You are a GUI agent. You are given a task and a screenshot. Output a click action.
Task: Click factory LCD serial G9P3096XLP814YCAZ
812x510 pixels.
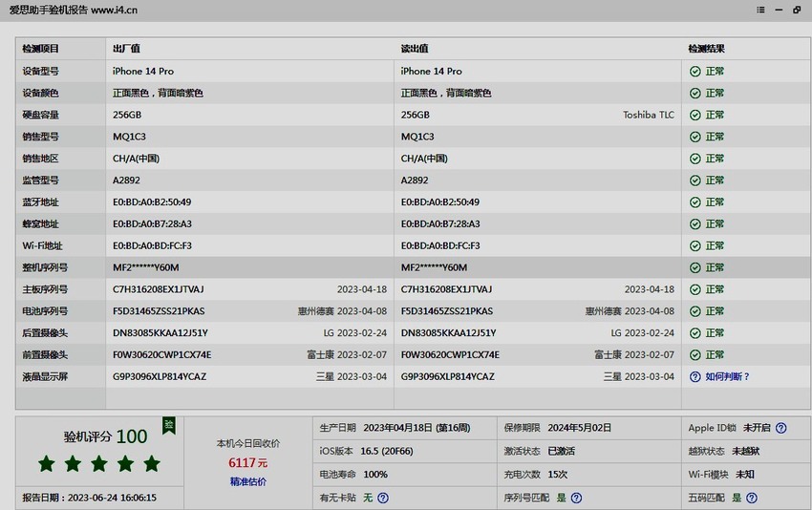pos(160,377)
